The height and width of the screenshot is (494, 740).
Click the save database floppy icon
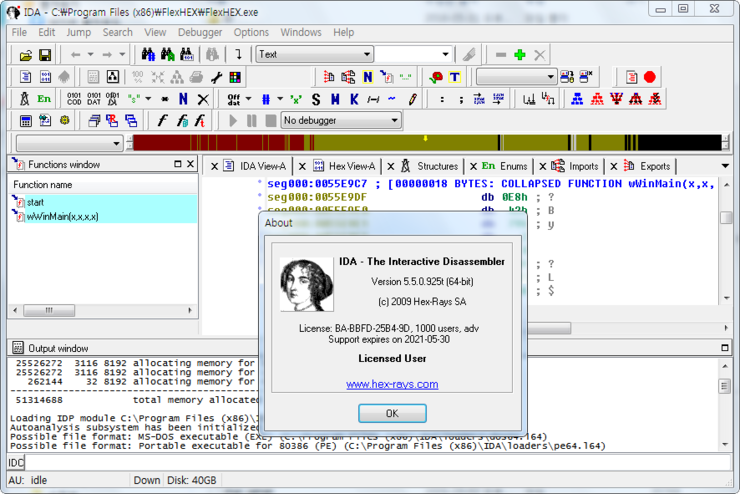pos(45,55)
